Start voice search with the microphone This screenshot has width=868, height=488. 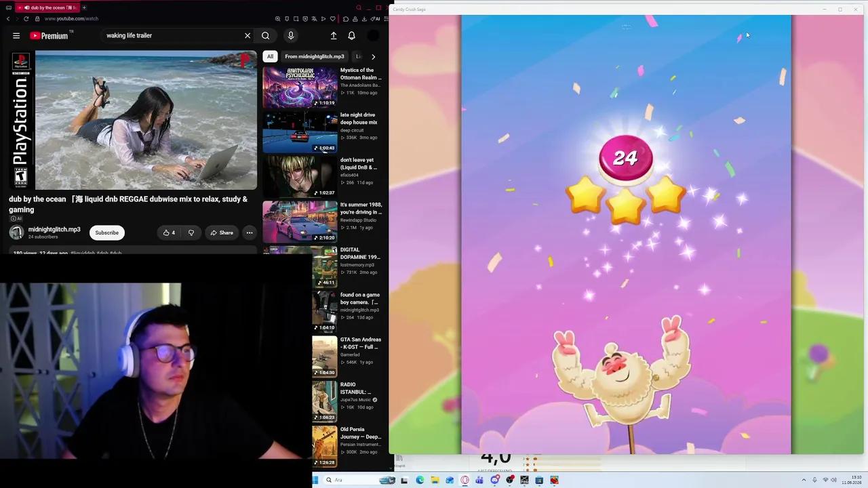point(291,36)
